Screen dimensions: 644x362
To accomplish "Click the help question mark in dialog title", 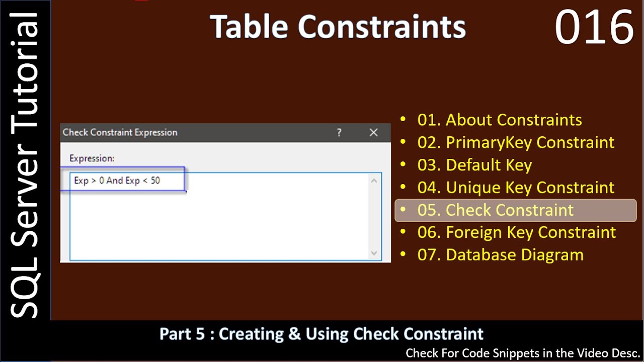I will pos(339,133).
